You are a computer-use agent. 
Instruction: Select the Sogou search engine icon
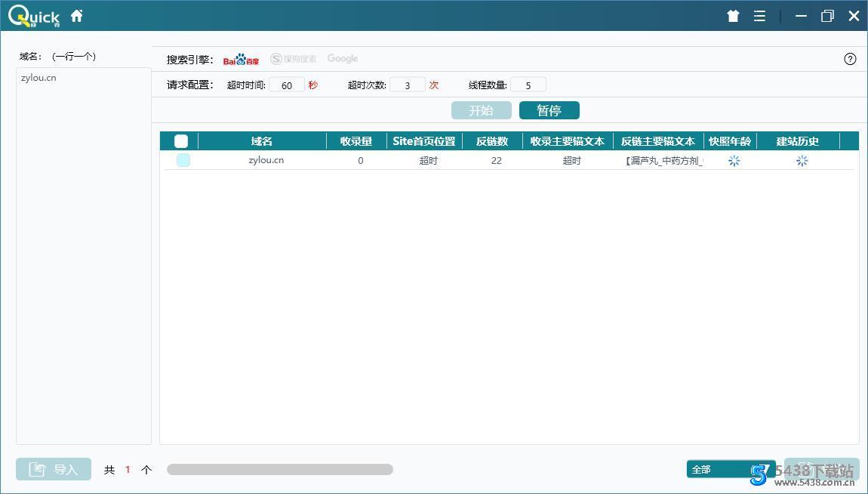(293, 58)
